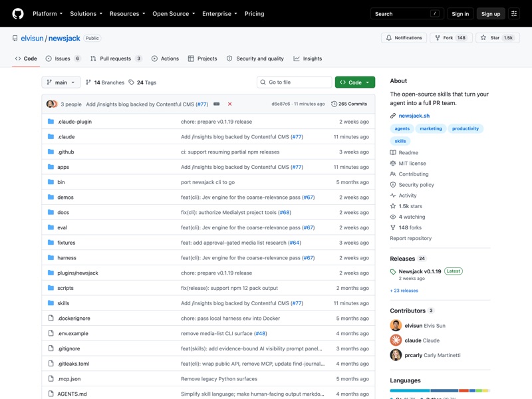This screenshot has height=399, width=532.
Task: Open the + 23 releases link
Action: (x=404, y=291)
